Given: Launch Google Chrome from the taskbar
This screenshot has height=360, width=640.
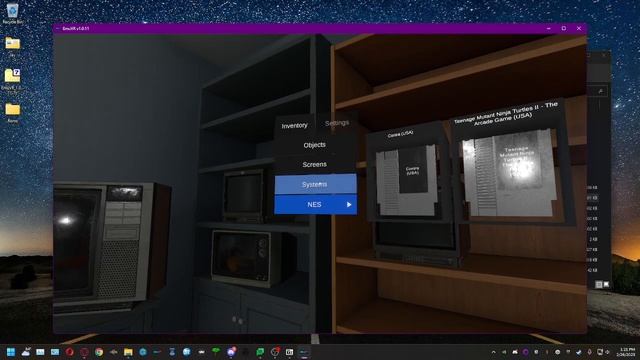Looking at the screenshot, I should (99, 352).
